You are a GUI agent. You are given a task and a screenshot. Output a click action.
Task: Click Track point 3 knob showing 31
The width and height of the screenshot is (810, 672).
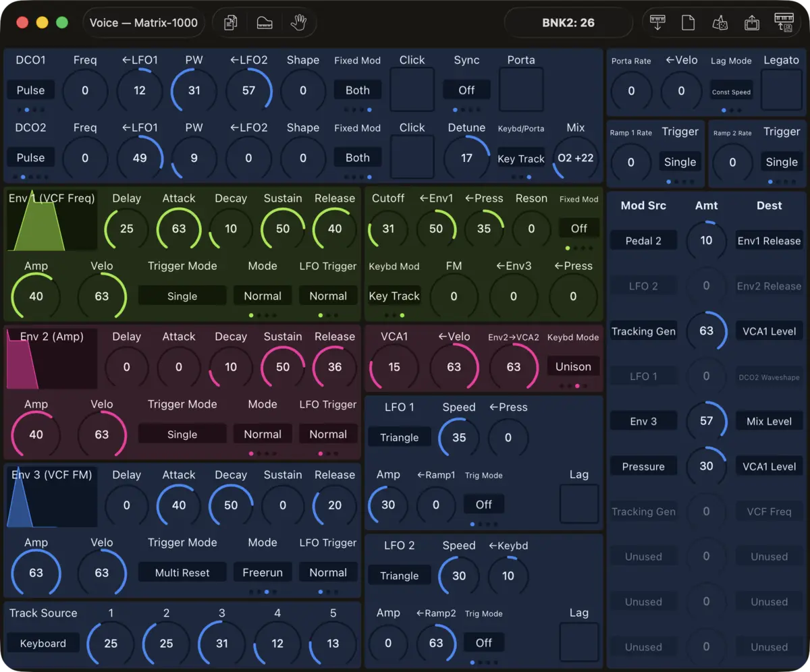[222, 644]
